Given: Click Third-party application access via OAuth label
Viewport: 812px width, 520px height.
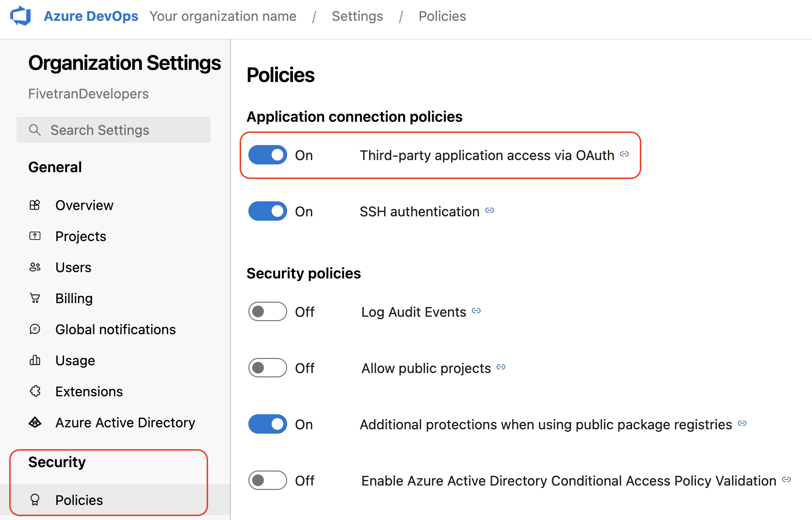Looking at the screenshot, I should [x=487, y=155].
